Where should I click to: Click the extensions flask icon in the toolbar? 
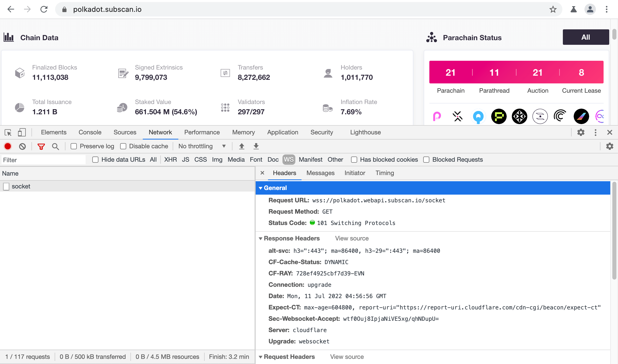[574, 10]
